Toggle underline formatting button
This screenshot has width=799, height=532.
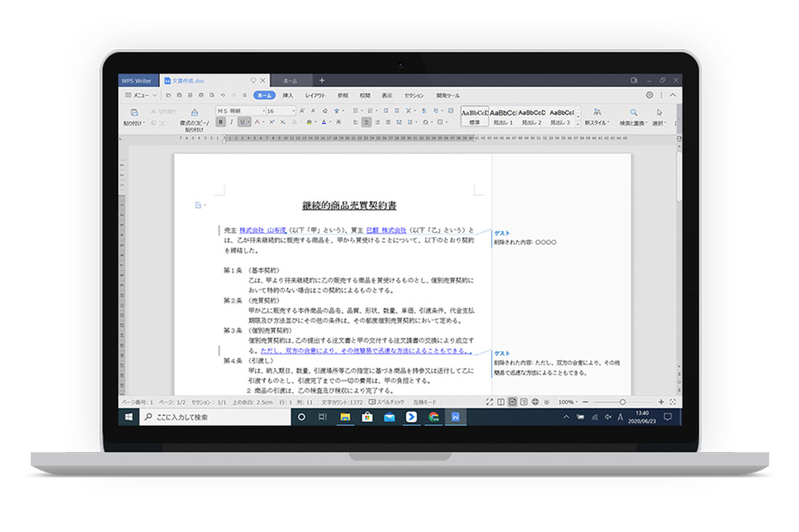[243, 122]
